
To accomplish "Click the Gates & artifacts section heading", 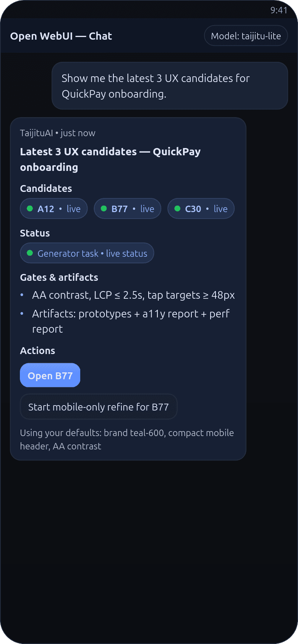I will tap(59, 277).
